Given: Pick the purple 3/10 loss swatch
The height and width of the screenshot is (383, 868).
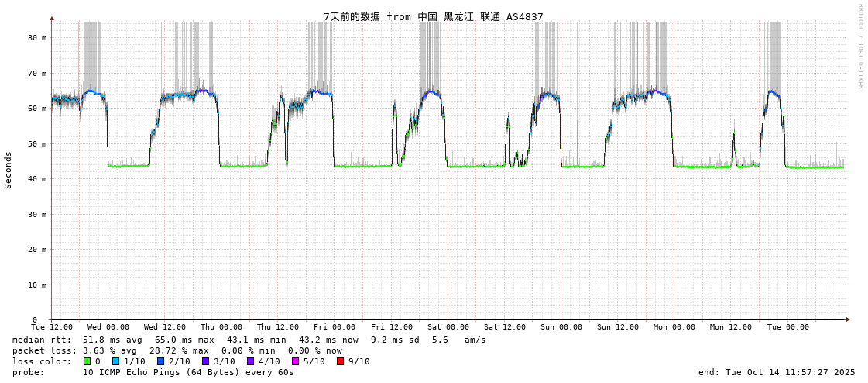Looking at the screenshot, I should 205,361.
